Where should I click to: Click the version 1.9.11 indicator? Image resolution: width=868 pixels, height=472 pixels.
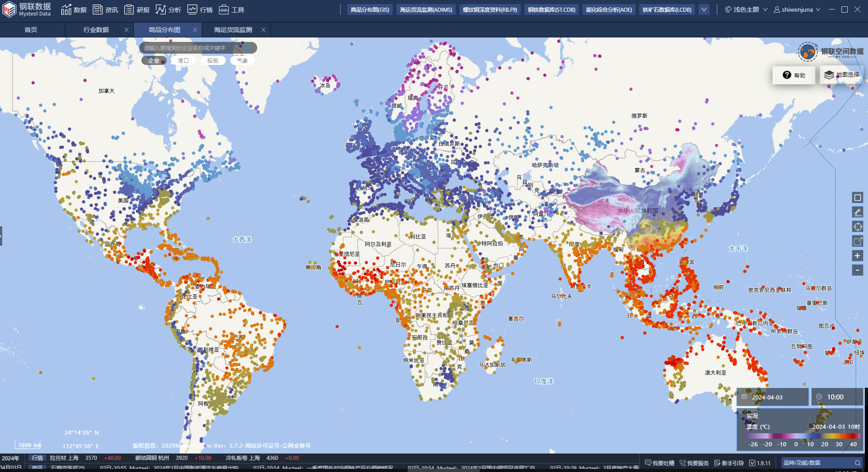coord(760,463)
